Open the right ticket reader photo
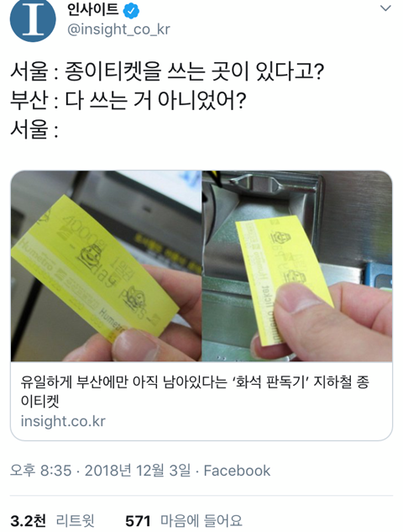This screenshot has height=532, width=403. [x=297, y=266]
